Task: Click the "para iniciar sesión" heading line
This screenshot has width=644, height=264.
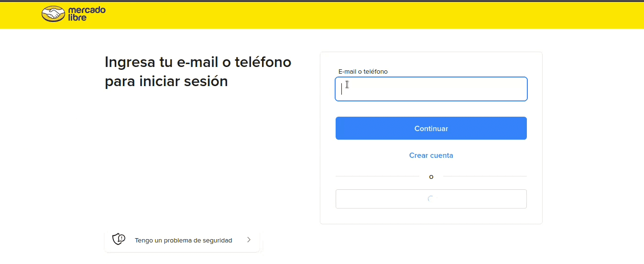Action: [x=166, y=81]
